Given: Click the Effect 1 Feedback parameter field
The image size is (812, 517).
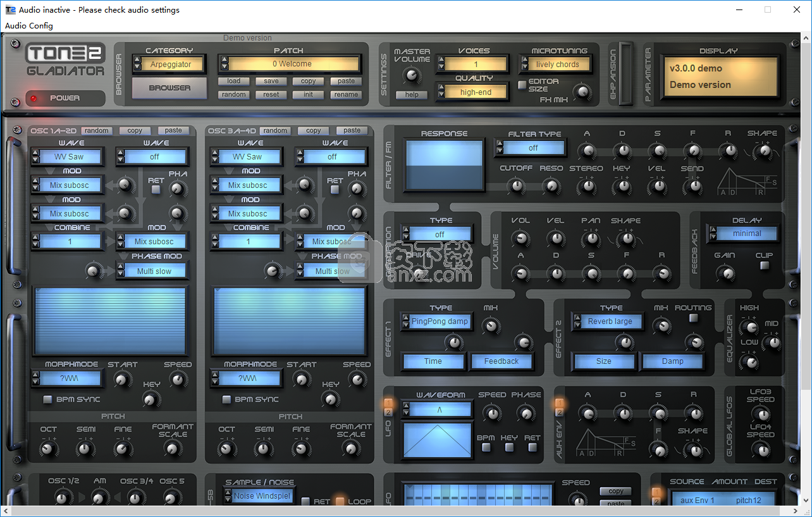Looking at the screenshot, I should pyautogui.click(x=501, y=361).
